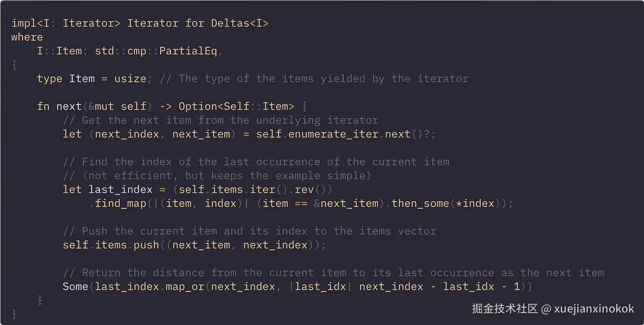Select the usize type
644x325 pixels.
130,79
